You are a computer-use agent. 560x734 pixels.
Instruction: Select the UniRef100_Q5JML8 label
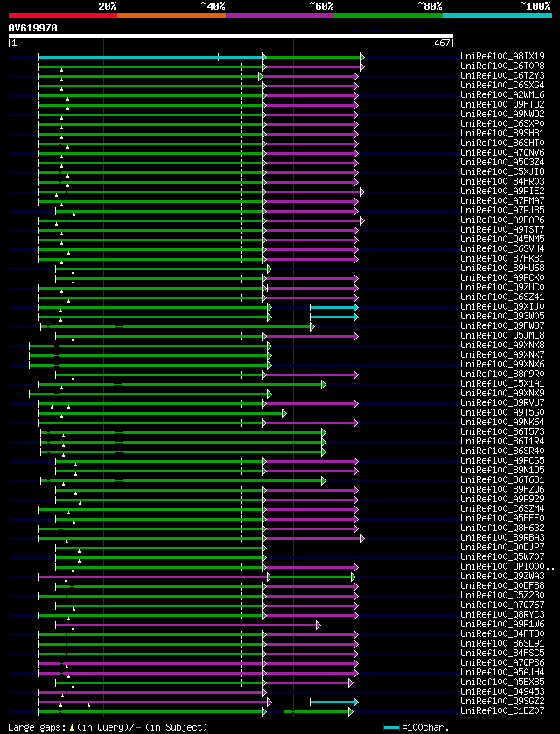[502, 335]
